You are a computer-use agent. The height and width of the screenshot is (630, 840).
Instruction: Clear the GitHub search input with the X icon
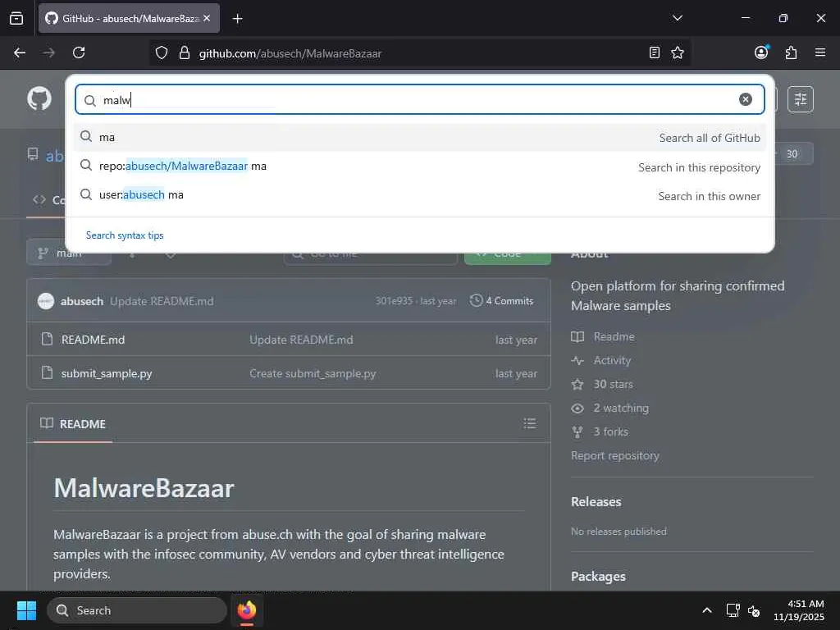[745, 99]
